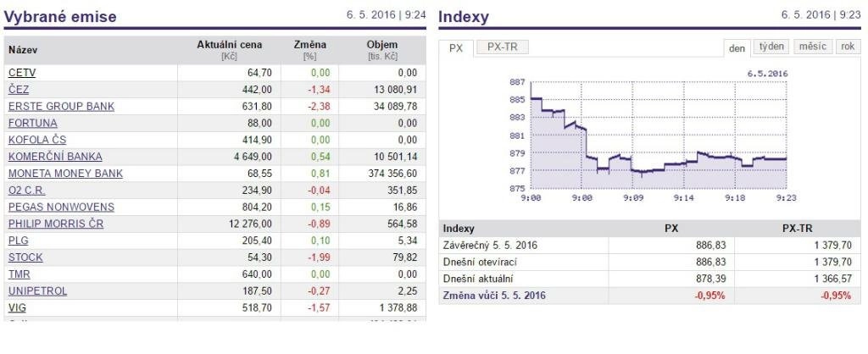Select the 'měsíc' chart period
Viewport: 868px width, 354px height.
tap(813, 47)
